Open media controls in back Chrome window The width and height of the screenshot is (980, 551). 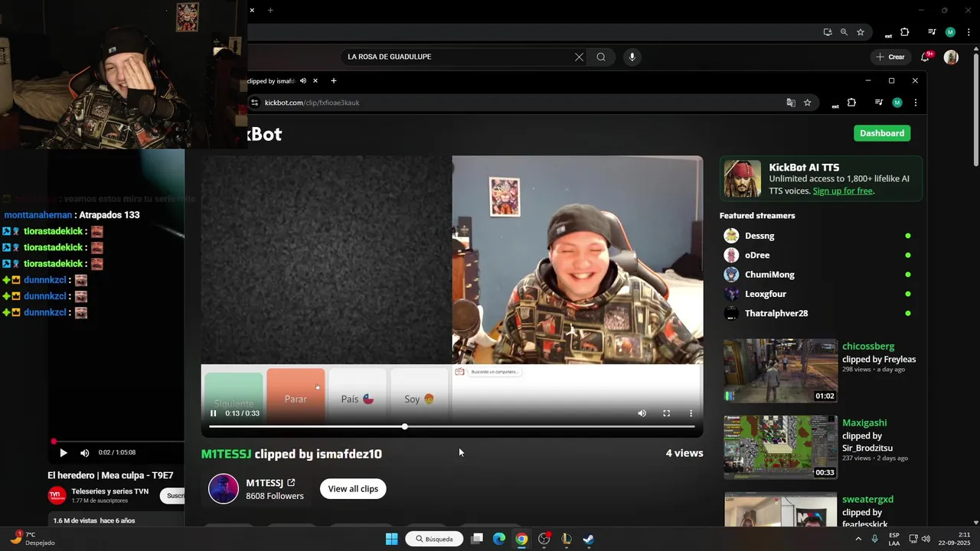(931, 32)
